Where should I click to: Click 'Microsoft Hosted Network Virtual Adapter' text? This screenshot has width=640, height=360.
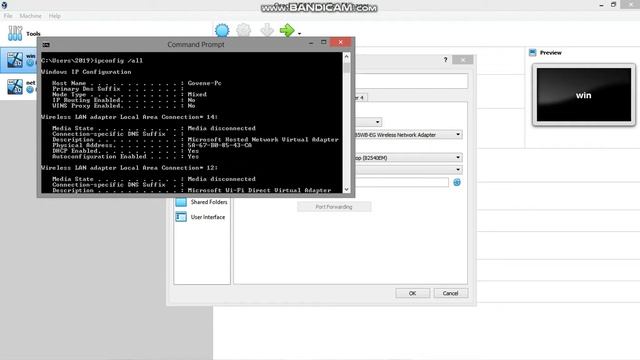[x=263, y=140]
